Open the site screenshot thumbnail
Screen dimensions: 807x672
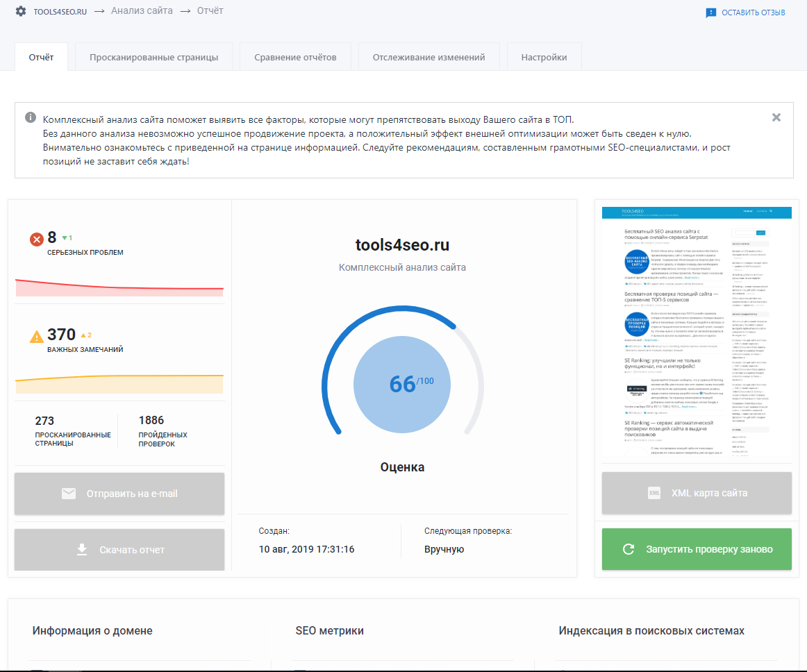[x=697, y=333]
